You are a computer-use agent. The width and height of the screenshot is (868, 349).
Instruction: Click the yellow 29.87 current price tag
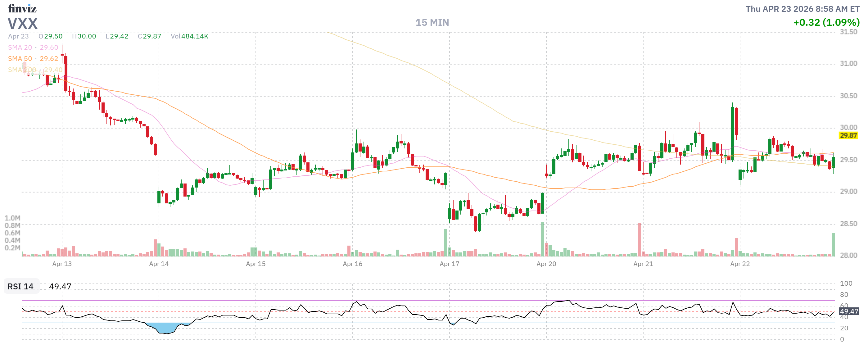click(848, 135)
